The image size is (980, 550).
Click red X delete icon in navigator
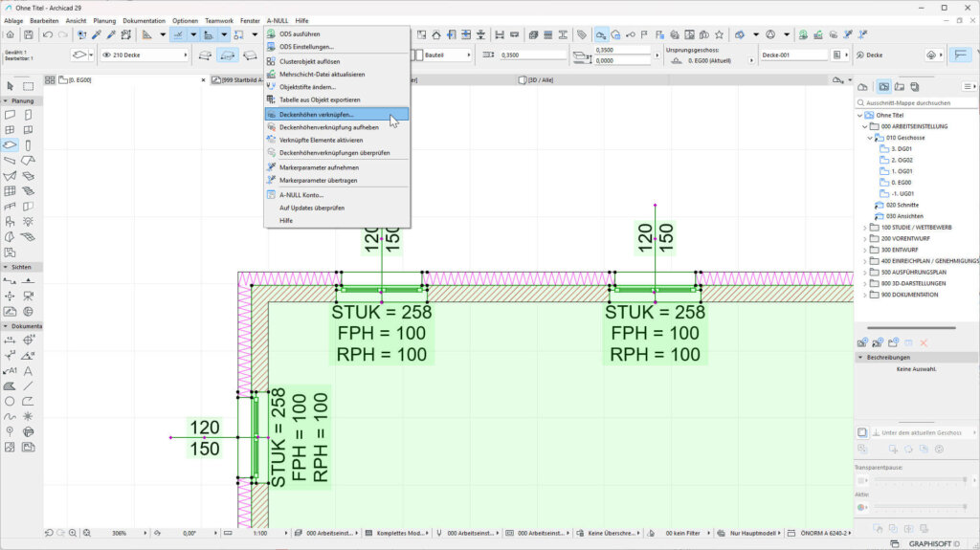click(924, 342)
